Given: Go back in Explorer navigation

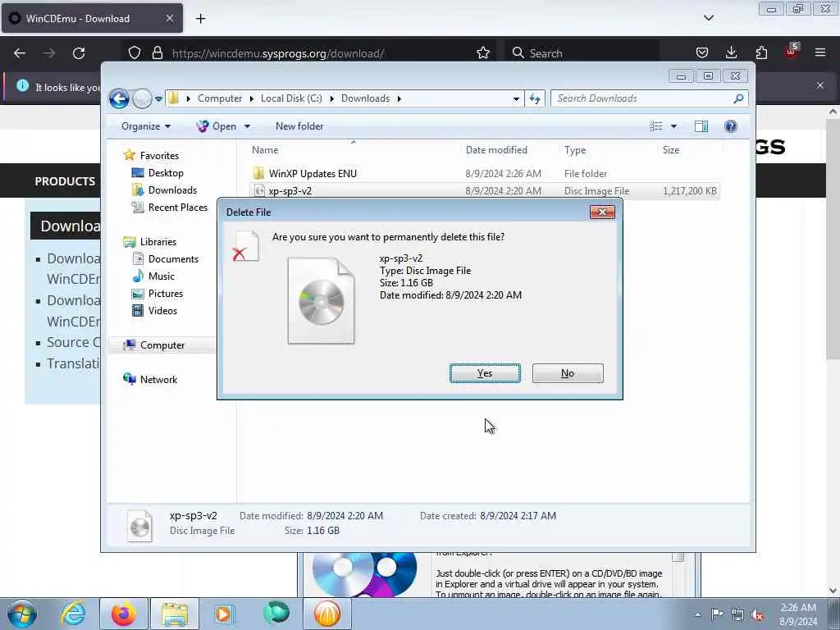Looking at the screenshot, I should [x=119, y=98].
